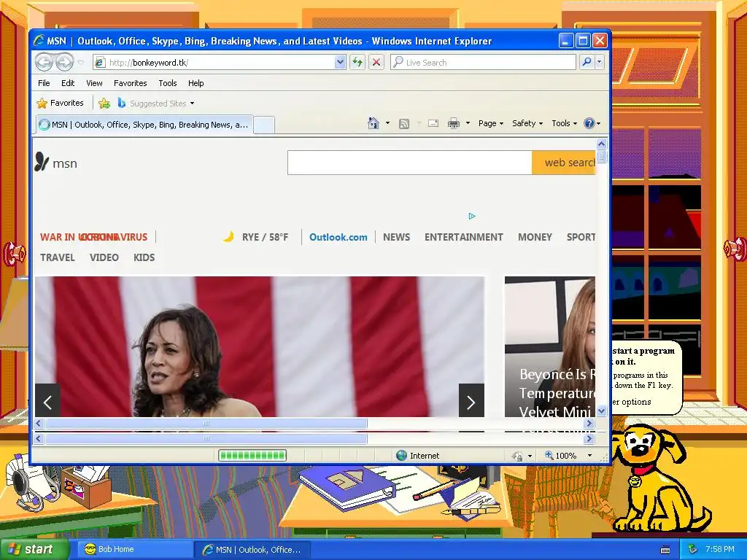This screenshot has width=747, height=560.
Task: Click MSN Internet Explorer taskbar button
Action: pyautogui.click(x=252, y=550)
